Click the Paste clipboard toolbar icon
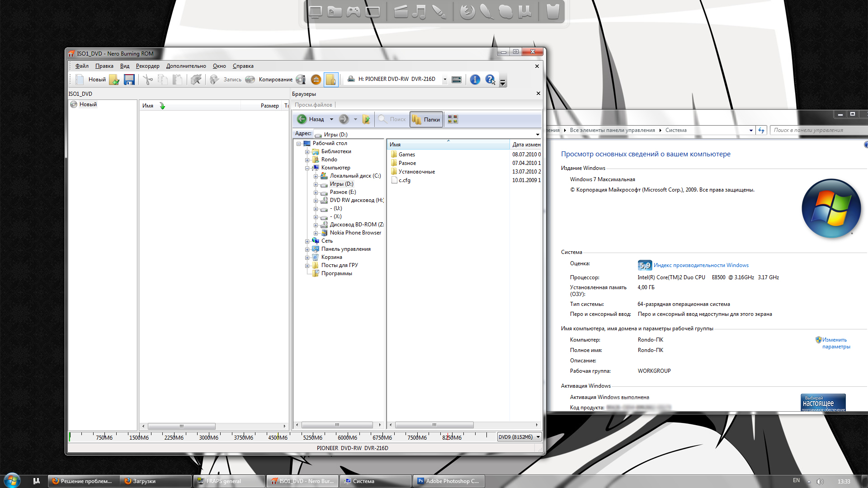This screenshot has height=488, width=868. [178, 80]
